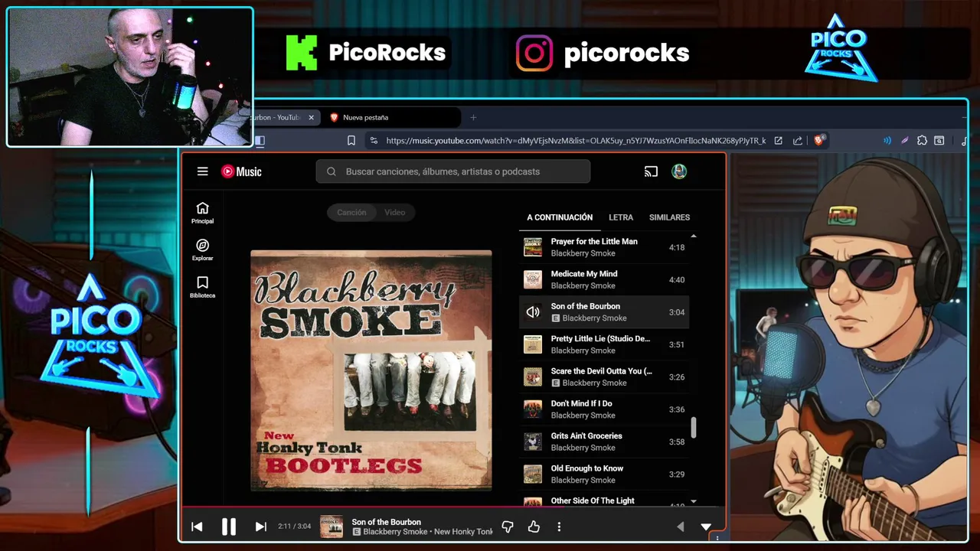The image size is (980, 551).
Task: Click the queue scroll up arrow
Action: [694, 236]
